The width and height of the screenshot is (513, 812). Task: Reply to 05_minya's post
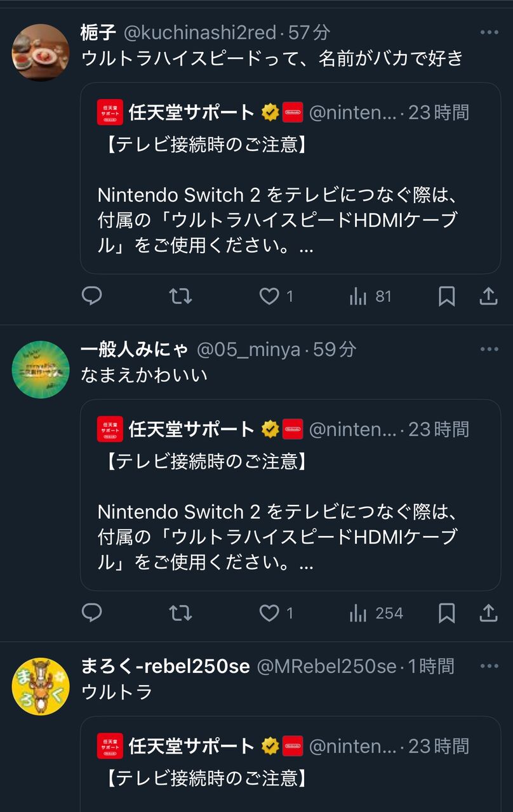(x=92, y=613)
